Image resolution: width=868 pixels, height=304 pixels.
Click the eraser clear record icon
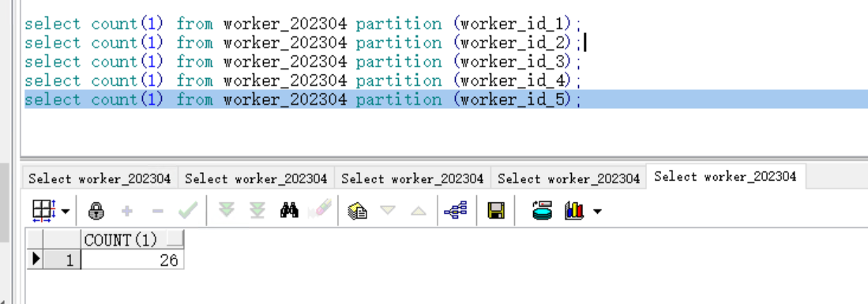[x=319, y=210]
